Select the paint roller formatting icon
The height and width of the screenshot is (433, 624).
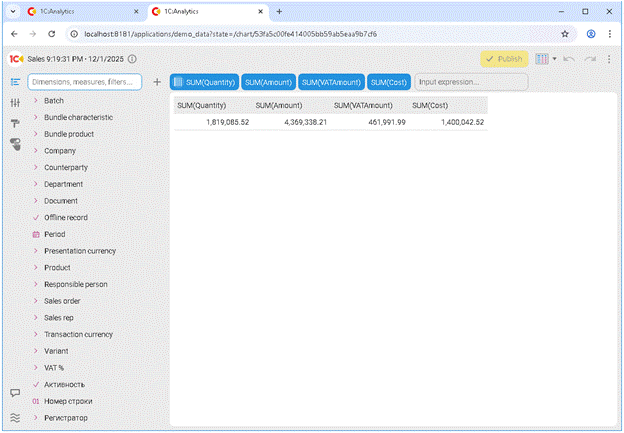(15, 124)
